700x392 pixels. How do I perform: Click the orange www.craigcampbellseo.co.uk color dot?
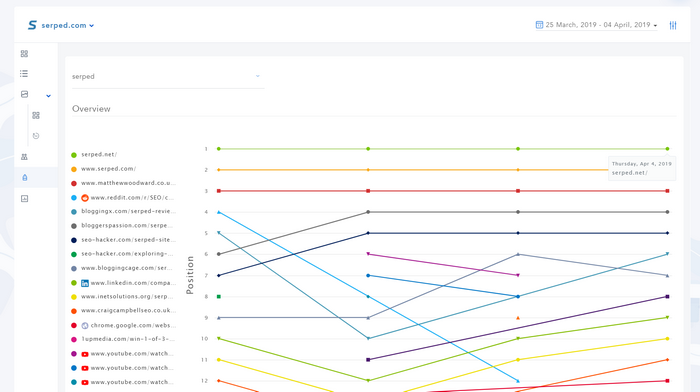74,311
